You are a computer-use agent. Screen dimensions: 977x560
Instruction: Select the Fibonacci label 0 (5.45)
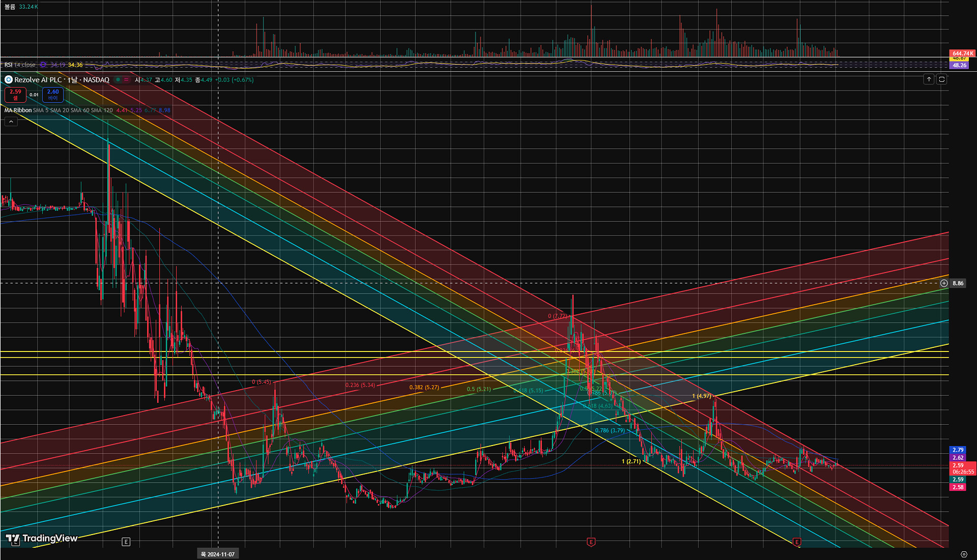[x=262, y=382]
